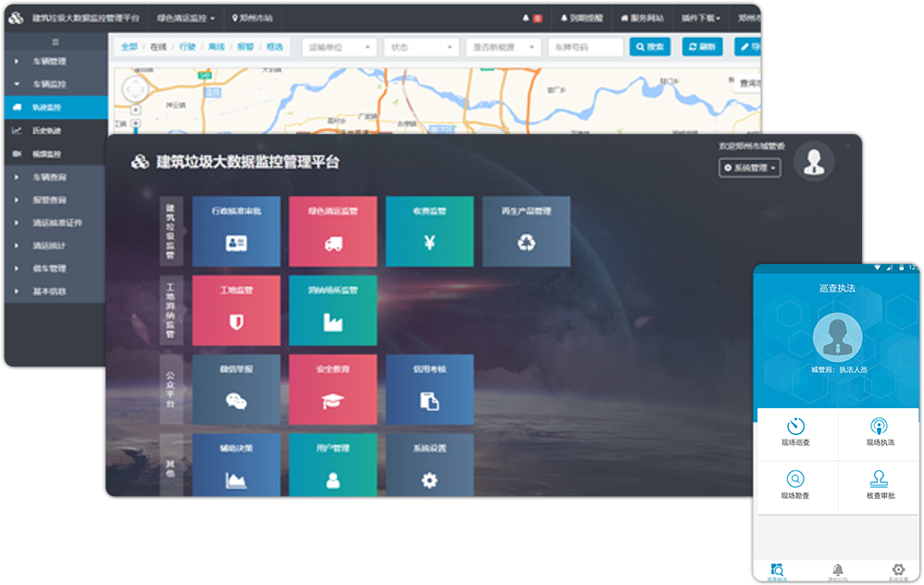Click the 收费监管 yen icon tile
924x585 pixels.
[429, 231]
